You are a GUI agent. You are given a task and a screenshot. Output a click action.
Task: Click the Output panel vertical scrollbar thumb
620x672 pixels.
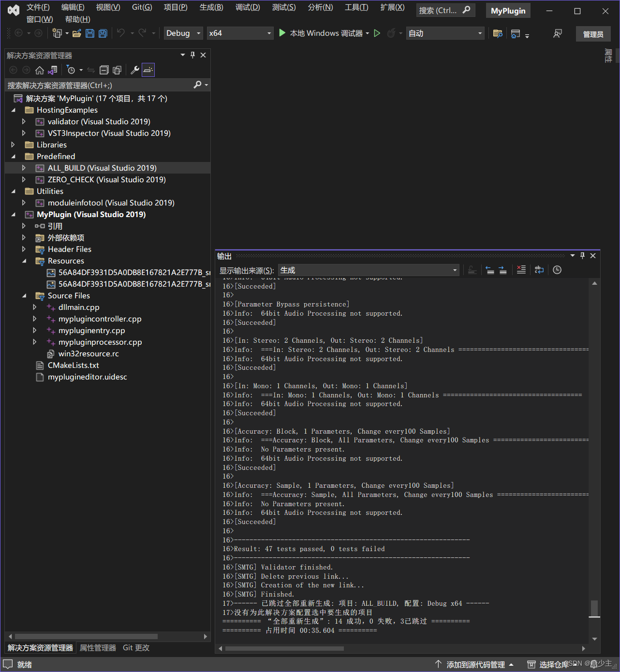tap(594, 609)
